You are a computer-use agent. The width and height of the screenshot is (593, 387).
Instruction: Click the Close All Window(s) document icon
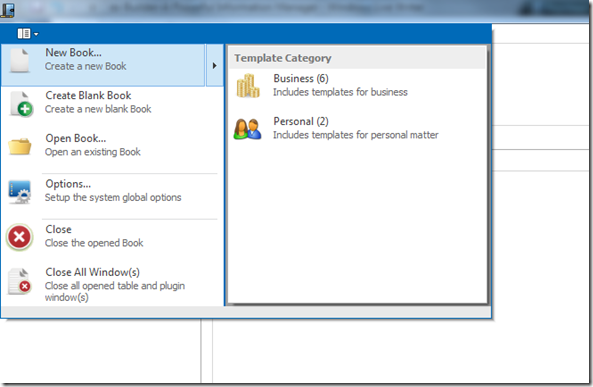tap(20, 281)
